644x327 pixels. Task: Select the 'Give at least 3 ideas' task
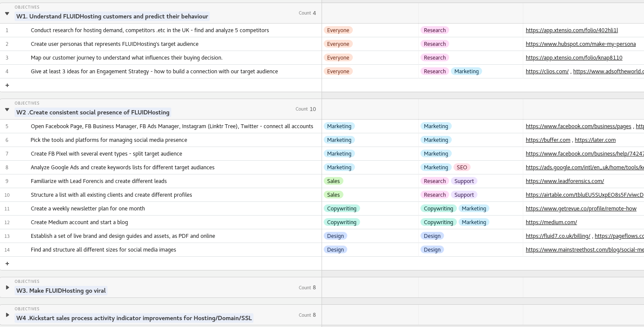point(154,71)
